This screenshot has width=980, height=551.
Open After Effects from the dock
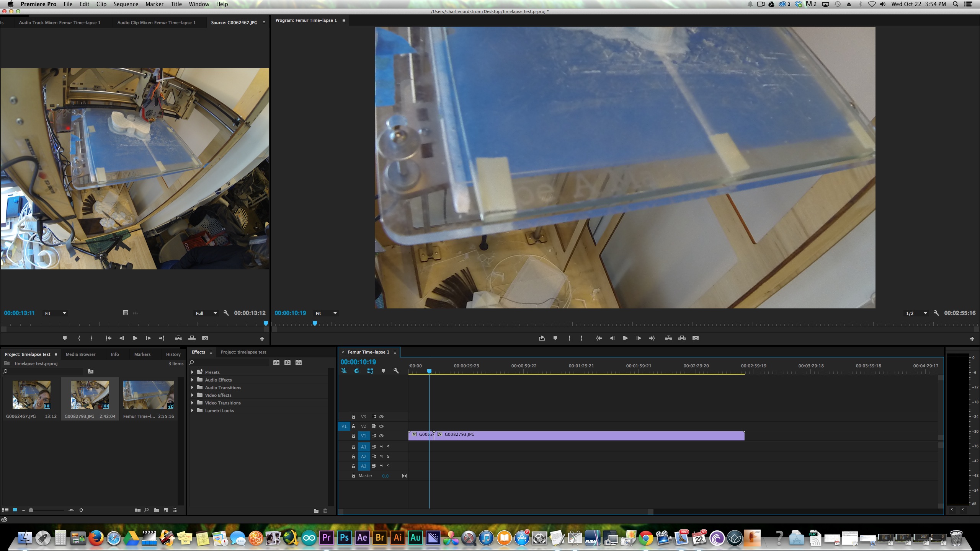(x=362, y=537)
